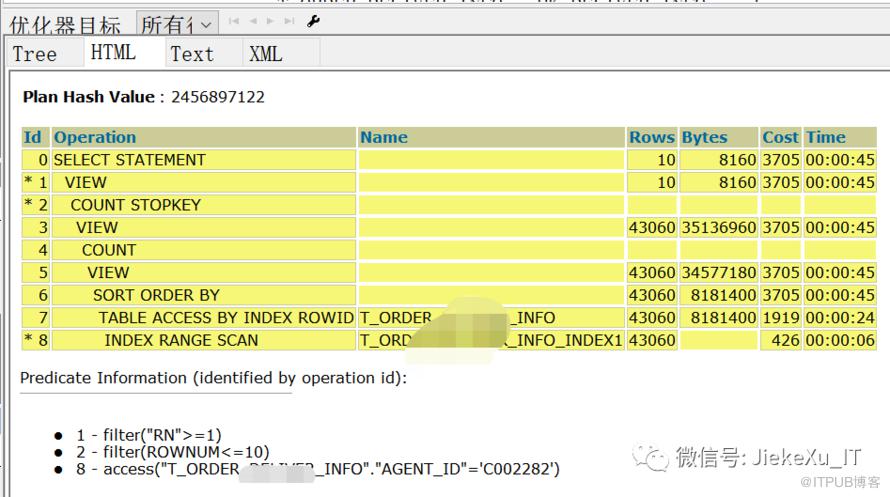Go to first plan step icon
This screenshot has height=497, width=890.
point(235,21)
